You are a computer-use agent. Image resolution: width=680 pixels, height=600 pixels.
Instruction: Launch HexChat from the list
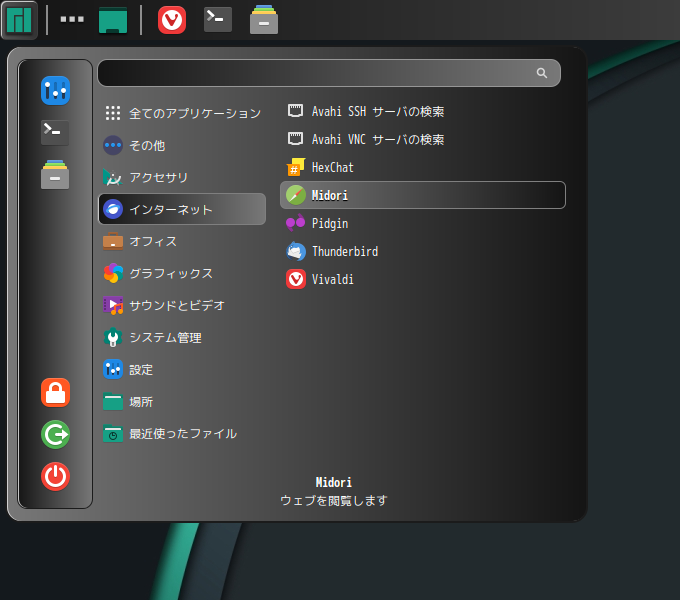pos(423,167)
